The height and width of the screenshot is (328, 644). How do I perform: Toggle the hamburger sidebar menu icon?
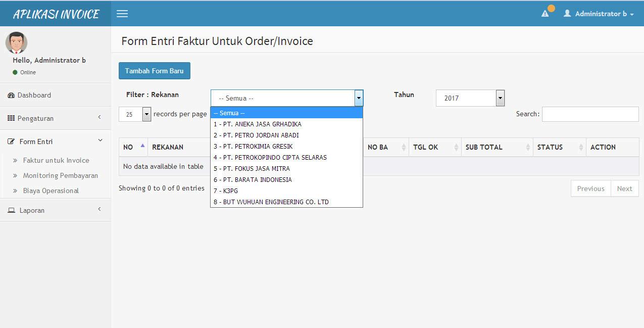point(122,14)
